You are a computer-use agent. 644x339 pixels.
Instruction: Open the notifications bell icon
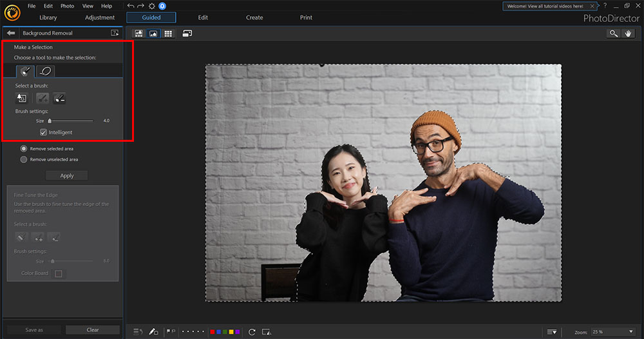tap(162, 6)
